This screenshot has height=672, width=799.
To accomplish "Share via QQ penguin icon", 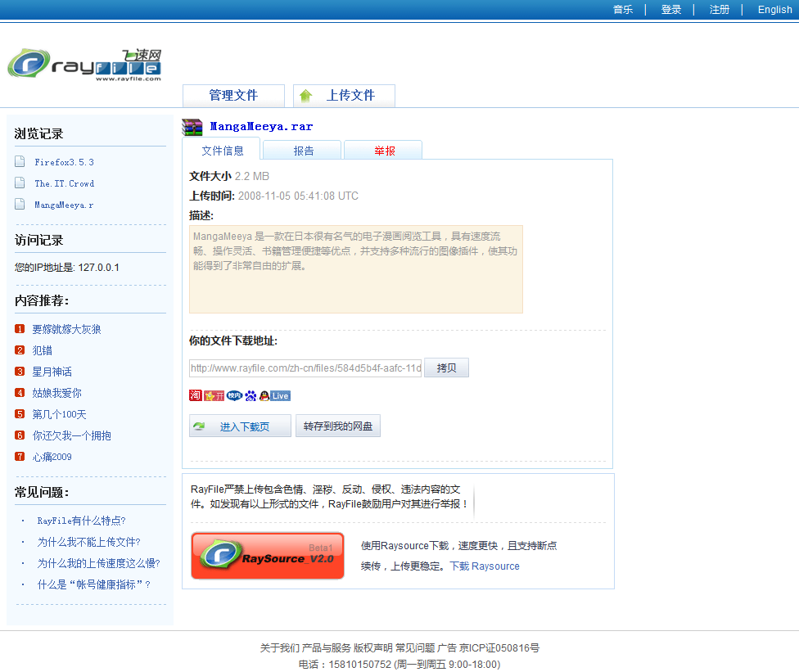I will point(264,396).
